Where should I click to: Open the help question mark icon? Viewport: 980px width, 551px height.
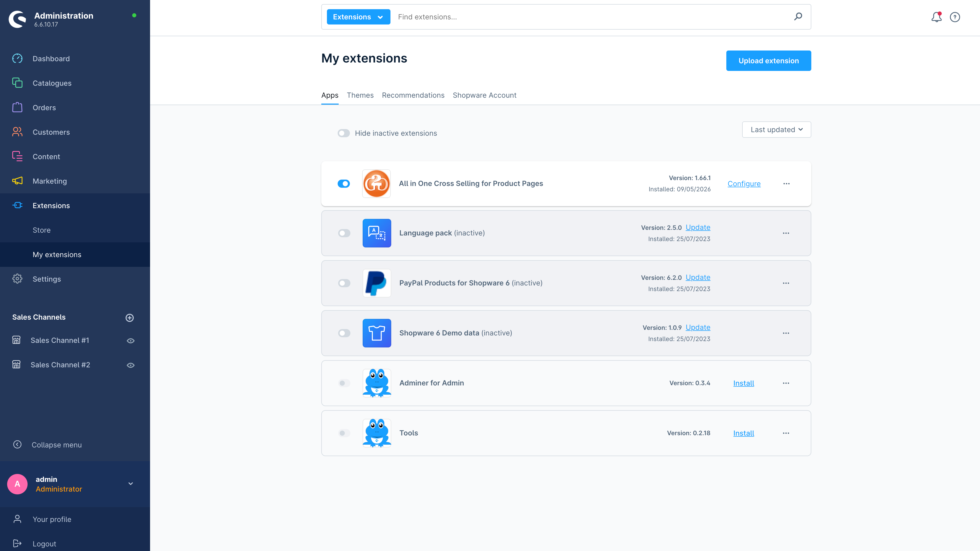[x=955, y=17]
